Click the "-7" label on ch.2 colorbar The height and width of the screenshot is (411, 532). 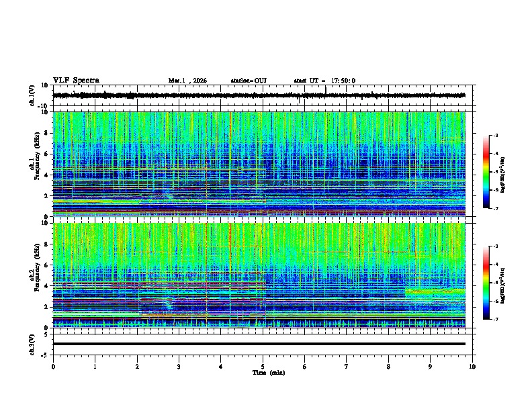(x=496, y=319)
